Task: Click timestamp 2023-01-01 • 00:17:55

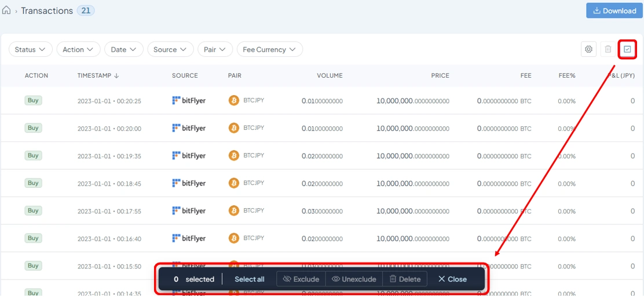Action: 109,211
